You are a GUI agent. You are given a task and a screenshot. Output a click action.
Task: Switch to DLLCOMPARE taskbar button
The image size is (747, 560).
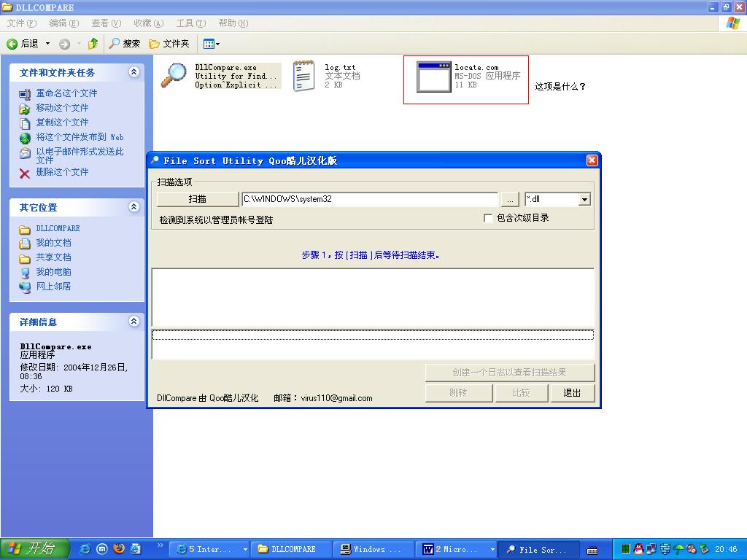coord(290,550)
